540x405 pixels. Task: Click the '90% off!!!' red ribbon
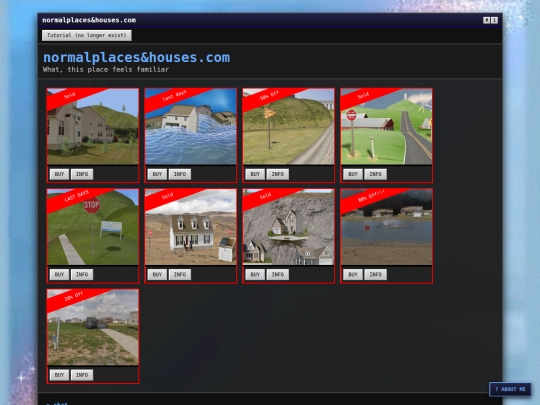pos(371,198)
